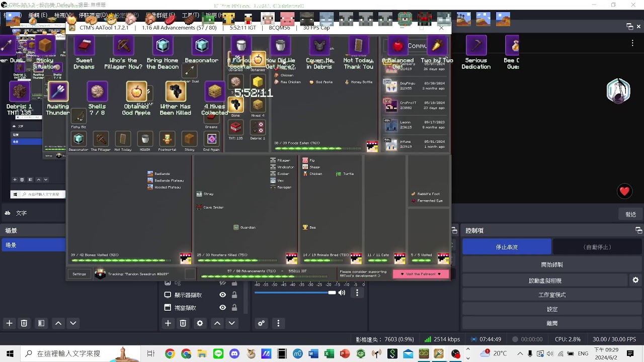Open 工作室模式 studio mode
This screenshot has height=362, width=644.
click(x=552, y=295)
